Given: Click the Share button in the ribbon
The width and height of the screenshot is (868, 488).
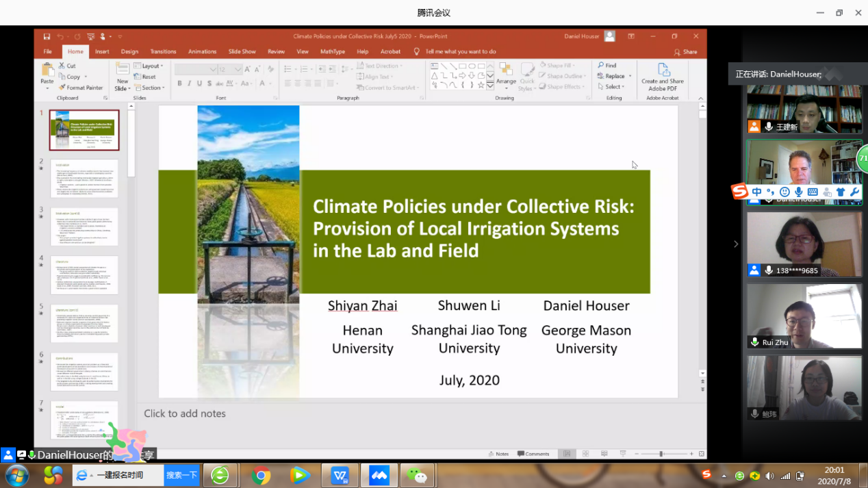Looking at the screenshot, I should tap(686, 52).
